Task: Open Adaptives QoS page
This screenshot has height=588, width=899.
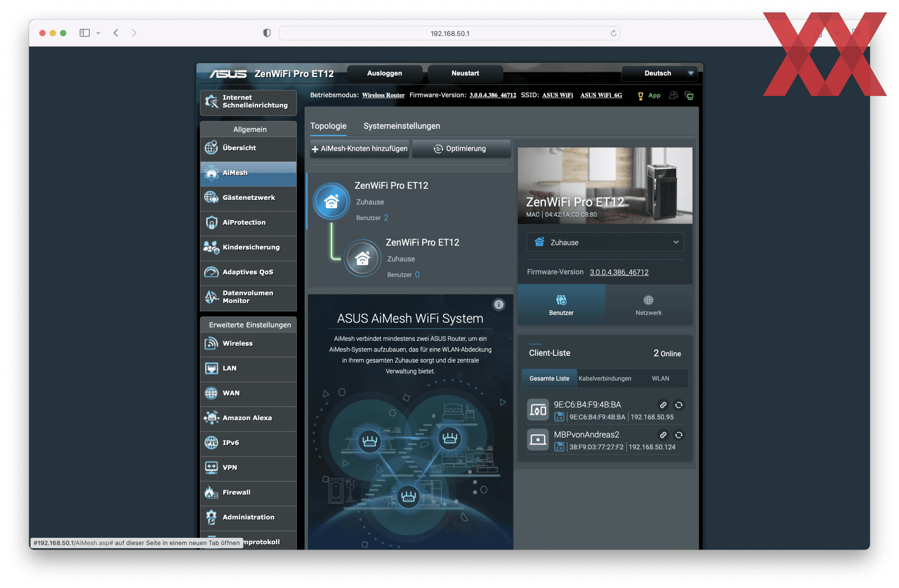Action: [x=248, y=272]
